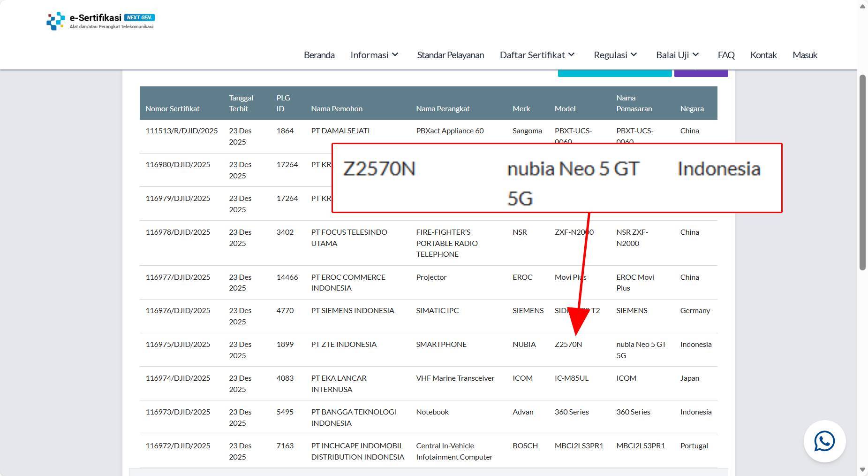Go to the Kontak page

[763, 55]
